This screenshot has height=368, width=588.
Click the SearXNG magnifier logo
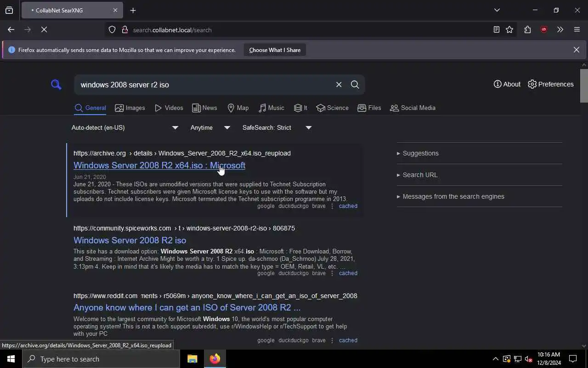[x=56, y=85]
